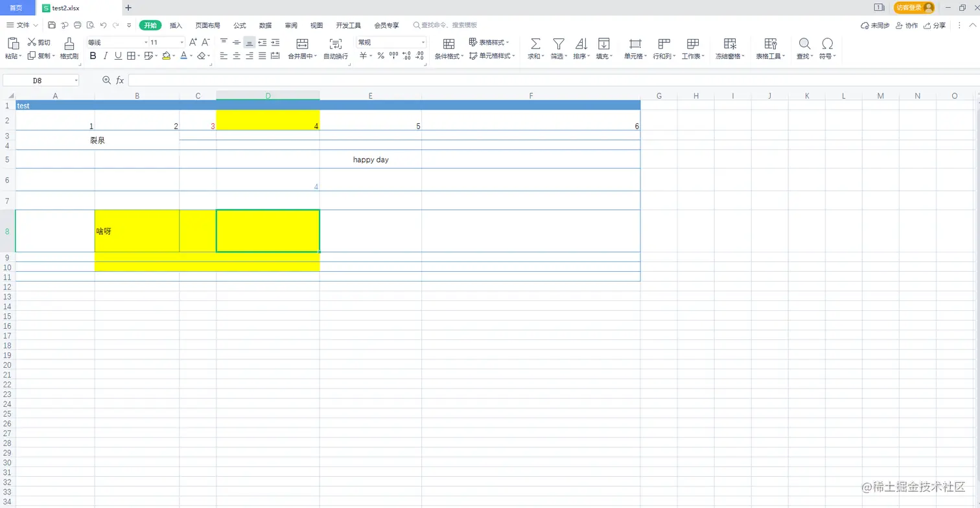980x508 pixels.
Task: Click the Sum (求和) sigma icon
Action: [x=536, y=43]
